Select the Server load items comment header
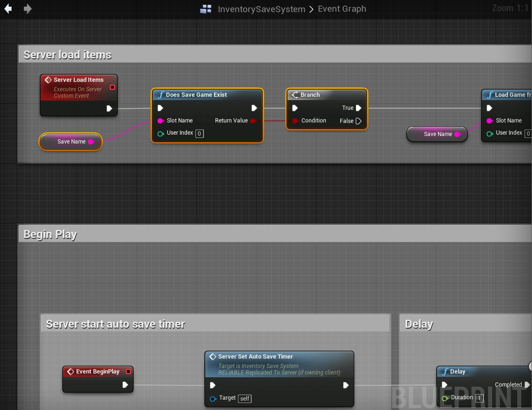This screenshot has width=532, height=410. point(67,55)
